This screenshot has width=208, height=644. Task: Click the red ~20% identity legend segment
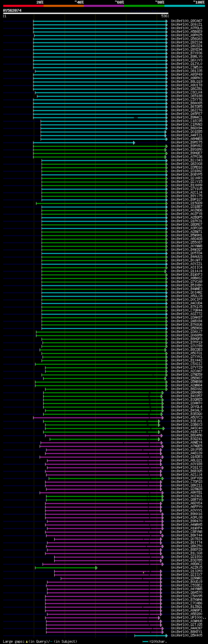23,6
